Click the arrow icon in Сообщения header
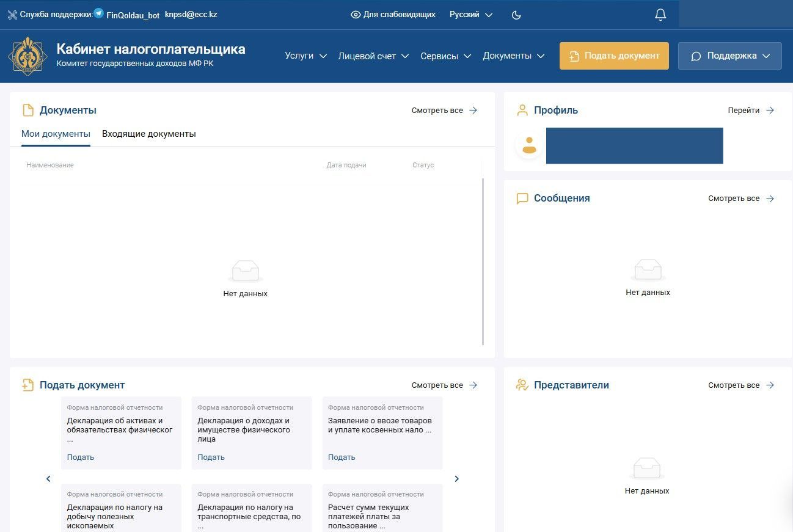 770,199
